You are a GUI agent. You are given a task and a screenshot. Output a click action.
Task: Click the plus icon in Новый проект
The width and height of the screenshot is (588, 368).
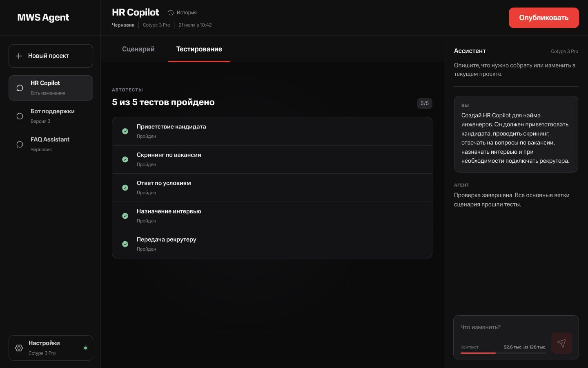pos(19,56)
